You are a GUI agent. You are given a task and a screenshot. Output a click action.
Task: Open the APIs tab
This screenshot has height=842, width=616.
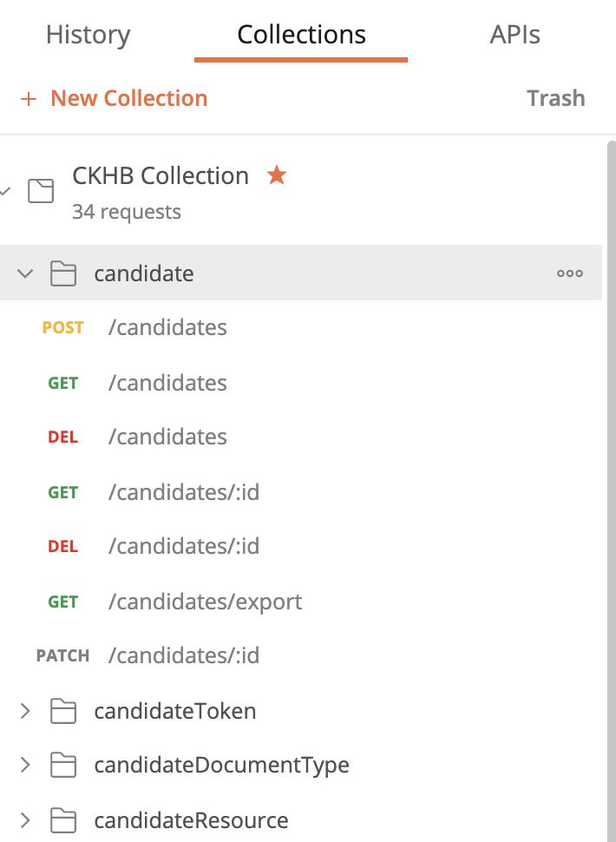point(515,35)
